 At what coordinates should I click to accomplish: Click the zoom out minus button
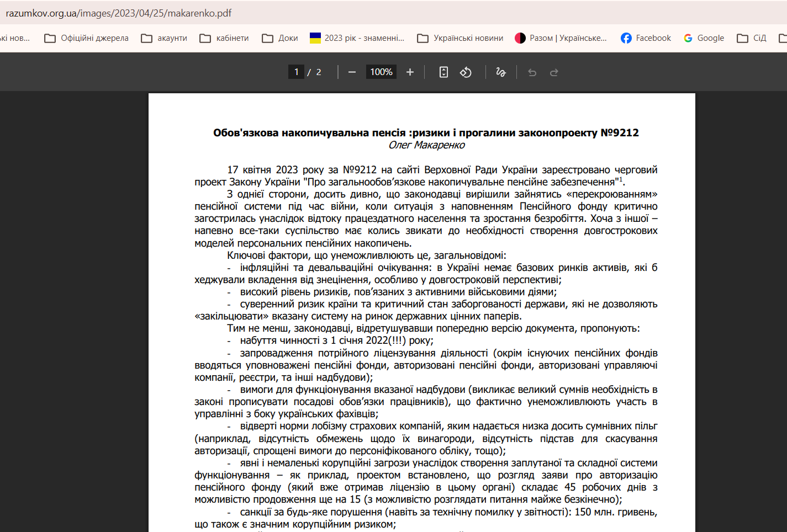coord(352,72)
